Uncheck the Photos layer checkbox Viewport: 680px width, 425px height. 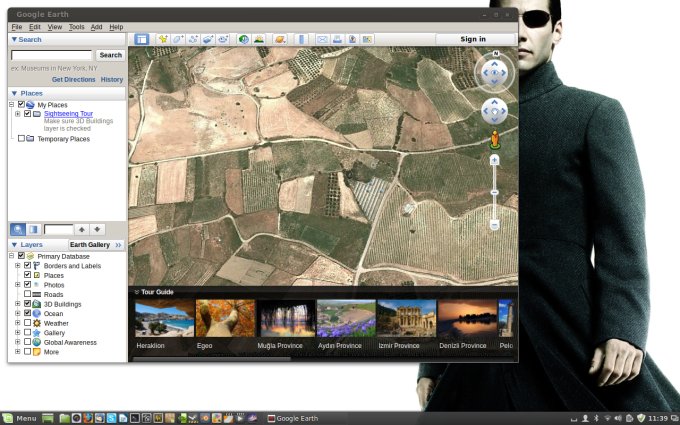(x=27, y=284)
